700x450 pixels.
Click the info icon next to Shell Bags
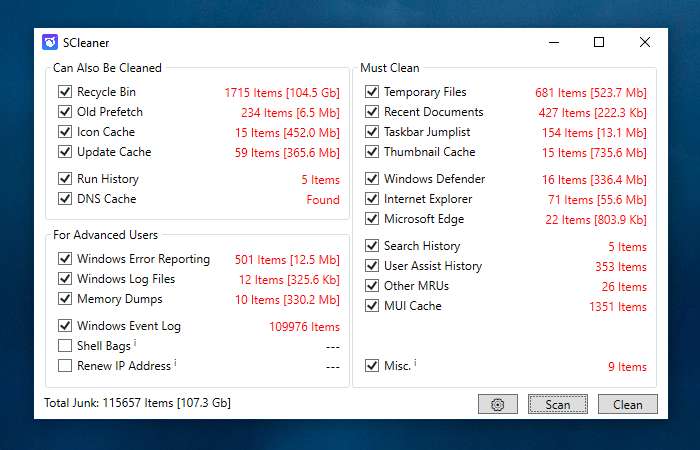coord(135,342)
